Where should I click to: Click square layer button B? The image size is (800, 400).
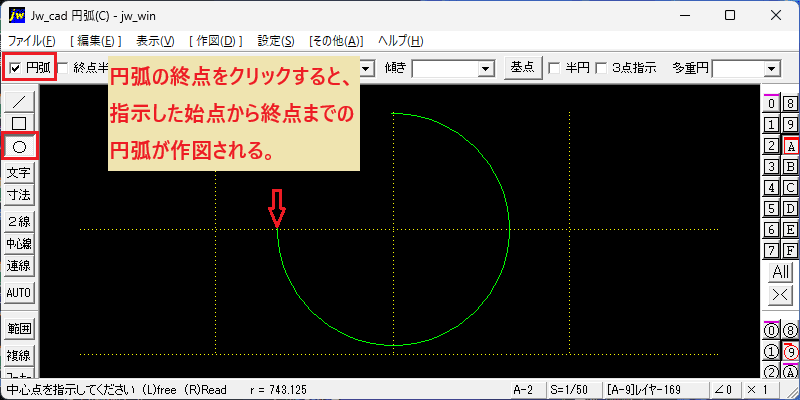[790, 167]
